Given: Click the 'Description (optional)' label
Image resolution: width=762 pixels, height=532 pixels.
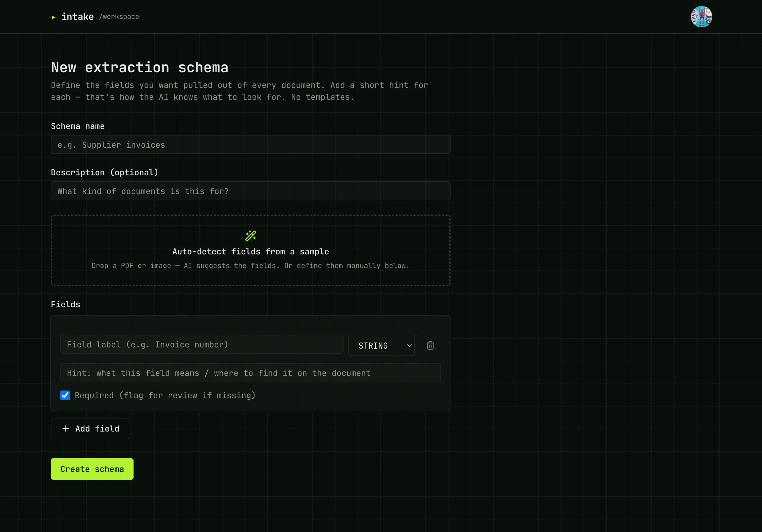Looking at the screenshot, I should coord(104,172).
